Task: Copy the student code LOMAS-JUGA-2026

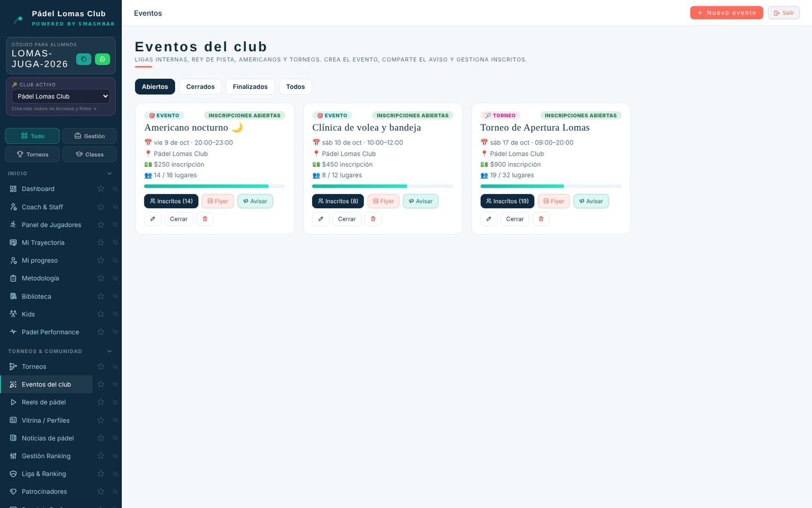Action: tap(84, 59)
